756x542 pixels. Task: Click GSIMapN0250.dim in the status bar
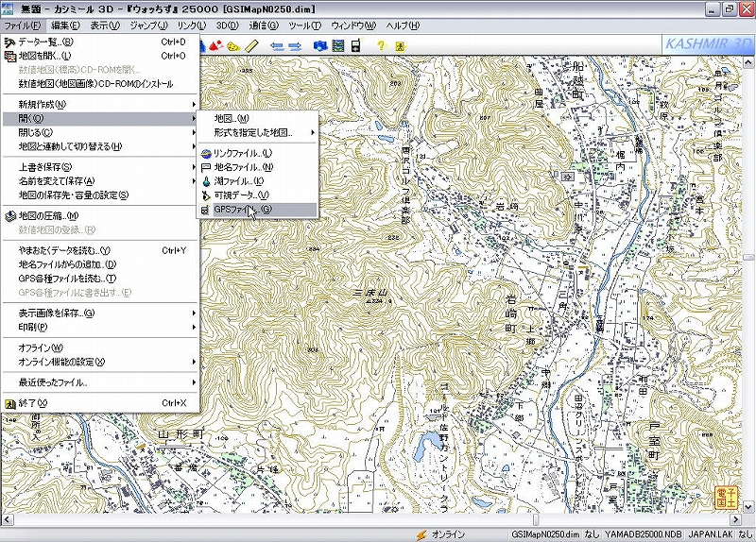[x=545, y=534]
